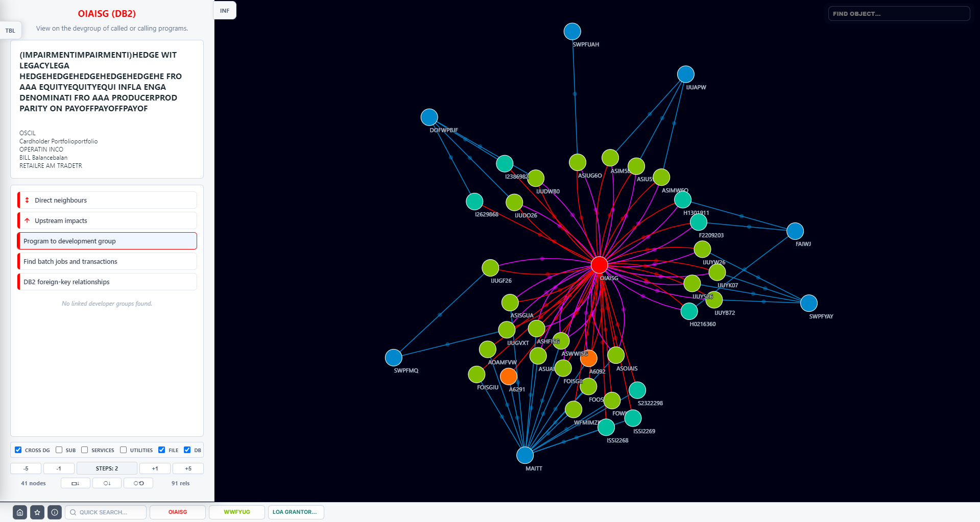
Task: Select the blue IJUAPW node
Action: coord(686,74)
